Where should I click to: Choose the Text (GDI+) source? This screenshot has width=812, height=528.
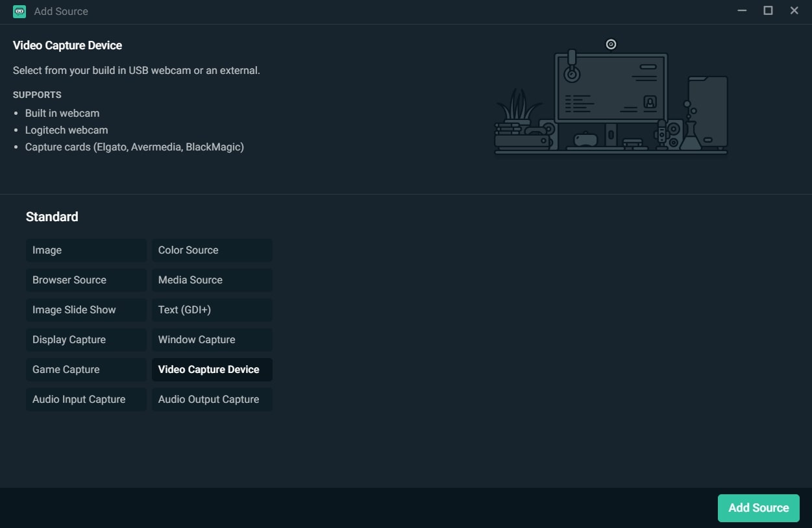[x=212, y=310]
